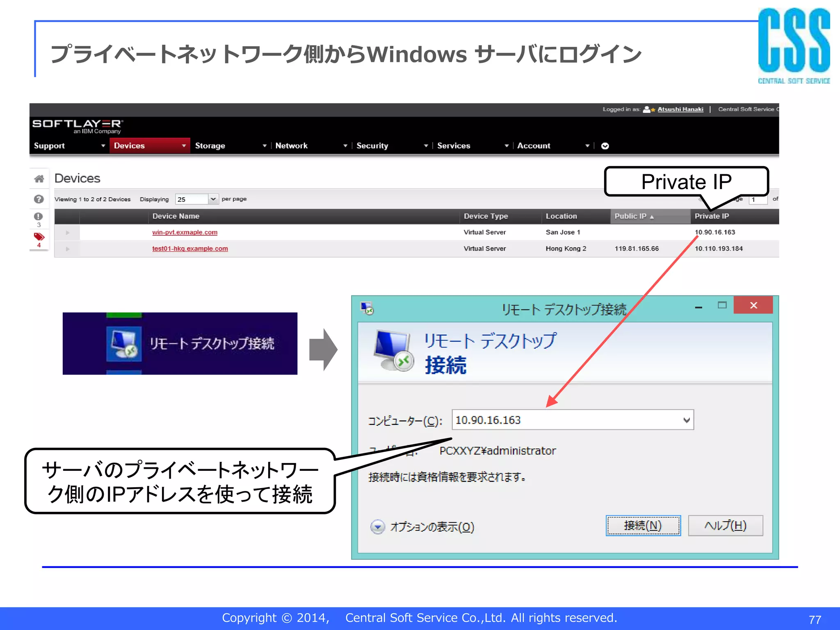The width and height of the screenshot is (840, 630).
Task: Open the test01-hkg.example.com device link
Action: click(x=190, y=249)
